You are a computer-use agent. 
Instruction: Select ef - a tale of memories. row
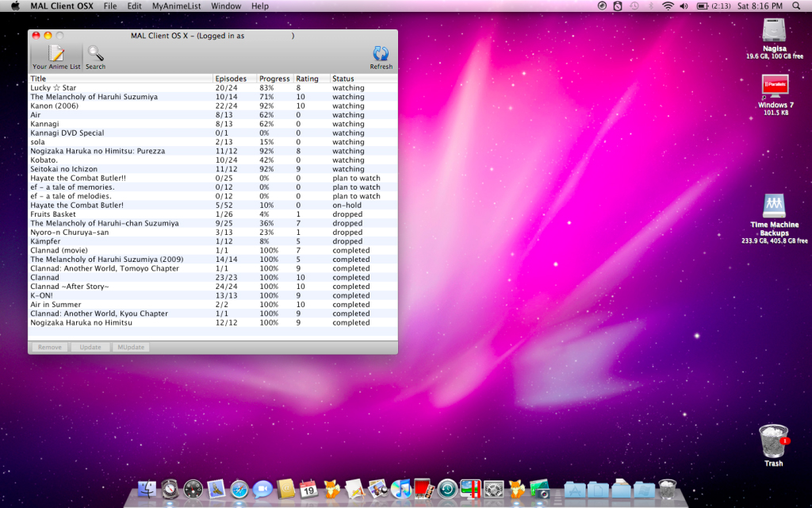(x=213, y=187)
